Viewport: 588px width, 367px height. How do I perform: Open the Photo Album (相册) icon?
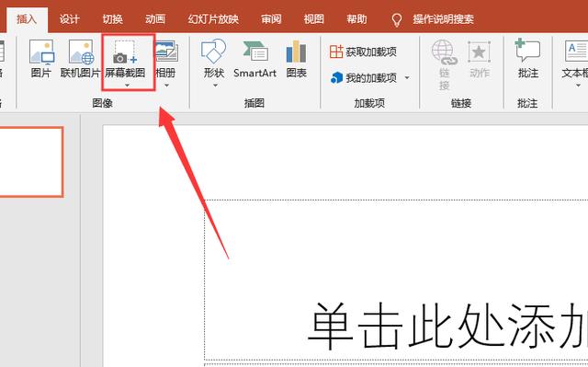pos(166,52)
